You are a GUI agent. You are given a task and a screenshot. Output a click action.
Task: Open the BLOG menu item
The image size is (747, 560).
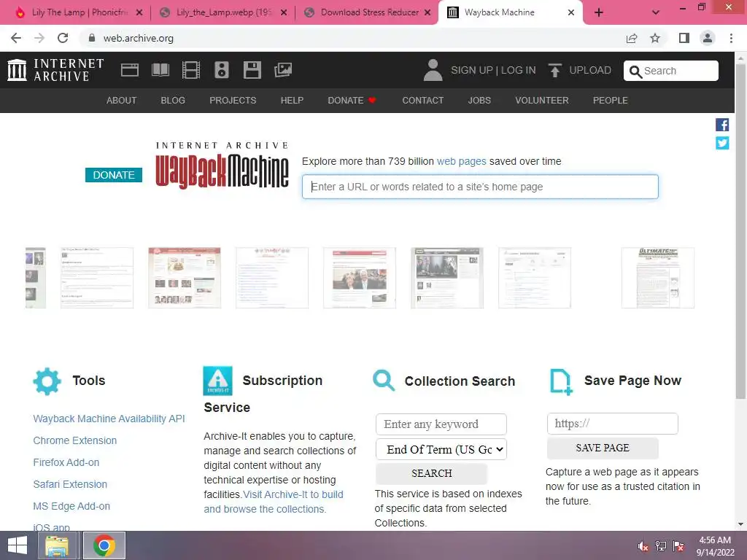(x=173, y=101)
